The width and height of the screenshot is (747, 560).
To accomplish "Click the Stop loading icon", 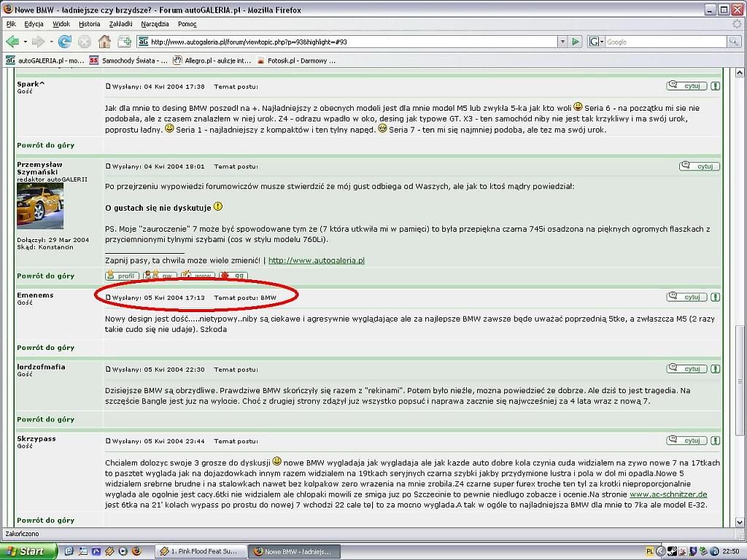I will click(x=85, y=42).
